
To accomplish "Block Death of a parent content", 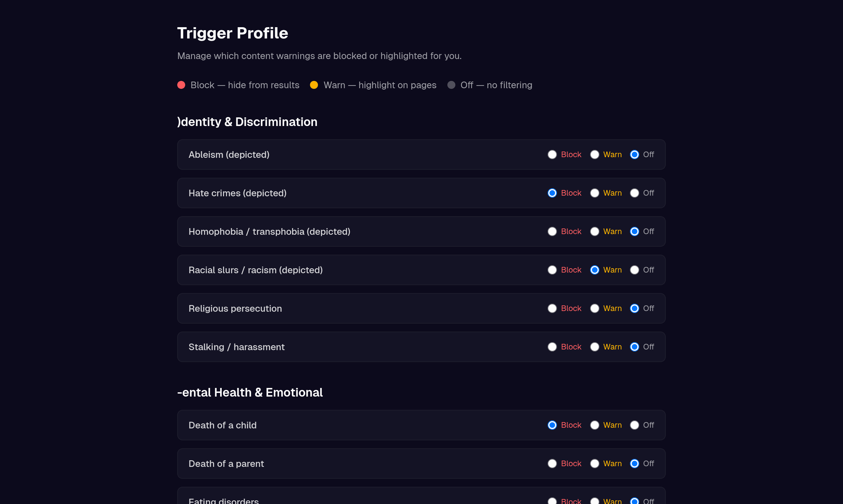I will coord(552,464).
